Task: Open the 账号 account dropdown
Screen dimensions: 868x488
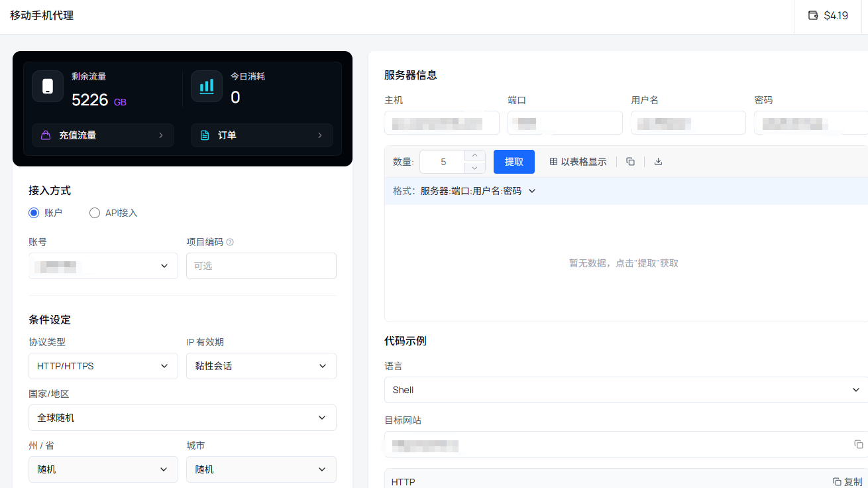Action: 103,266
